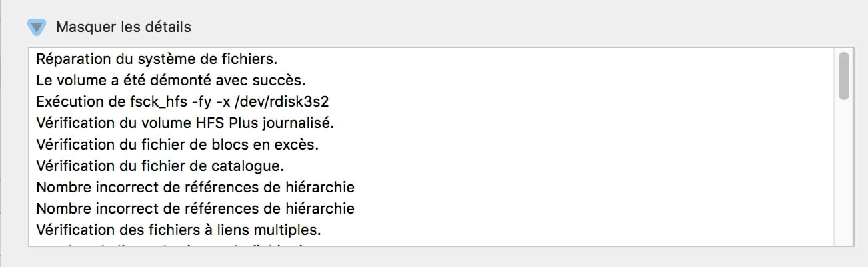The image size is (868, 267).
Task: Collapse the details disclosure triangle
Action: (x=37, y=27)
